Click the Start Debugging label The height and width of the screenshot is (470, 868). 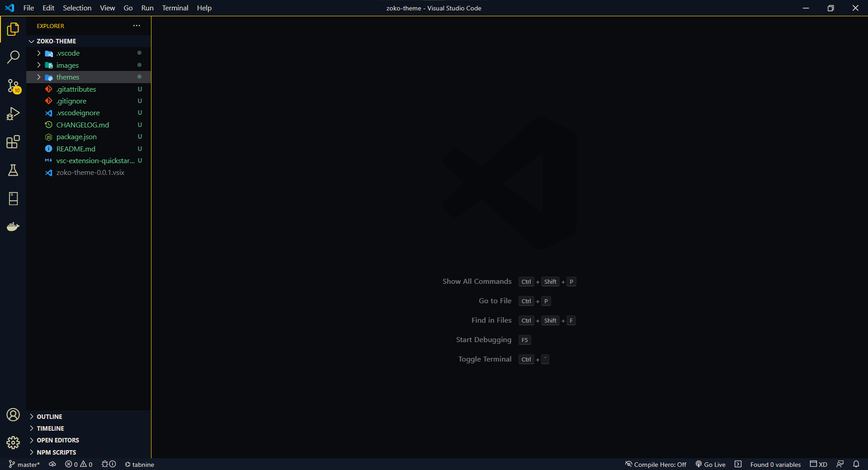[x=484, y=340]
